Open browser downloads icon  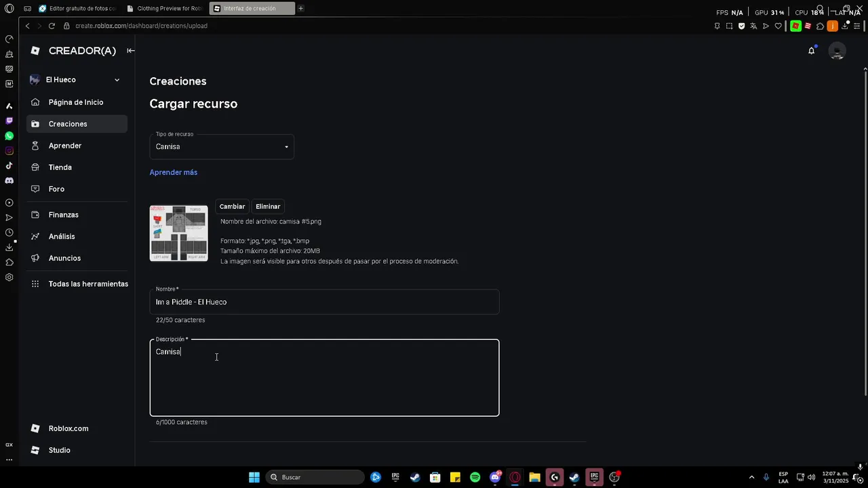pos(845,26)
